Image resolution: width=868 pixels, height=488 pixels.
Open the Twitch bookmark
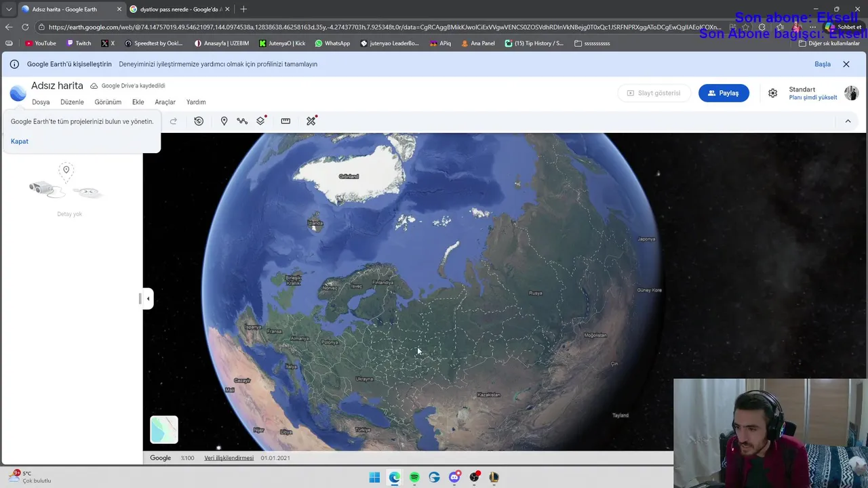(79, 43)
